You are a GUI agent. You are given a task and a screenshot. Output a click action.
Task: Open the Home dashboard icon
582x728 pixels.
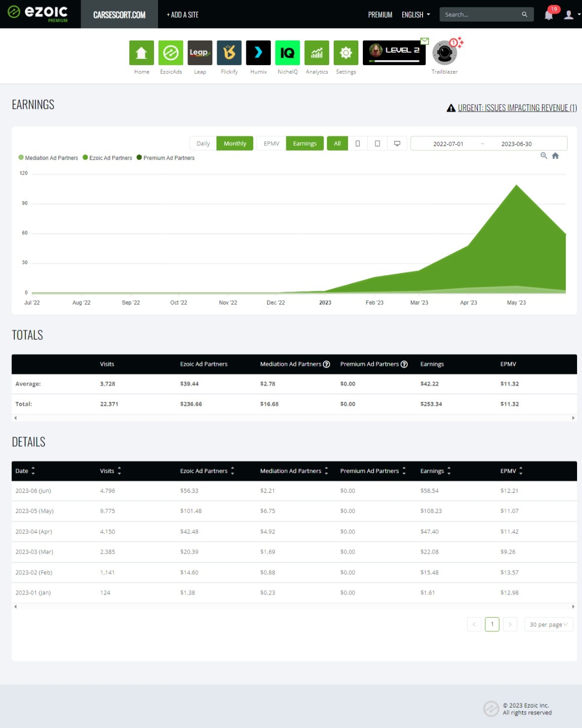[x=141, y=52]
